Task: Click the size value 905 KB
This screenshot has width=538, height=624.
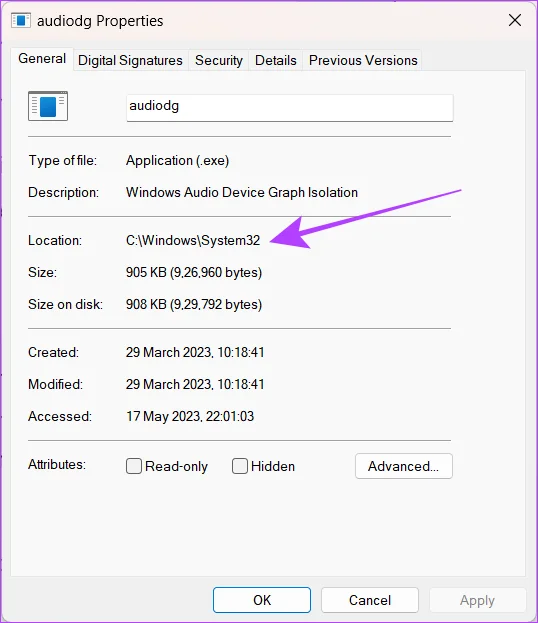Action: (194, 273)
